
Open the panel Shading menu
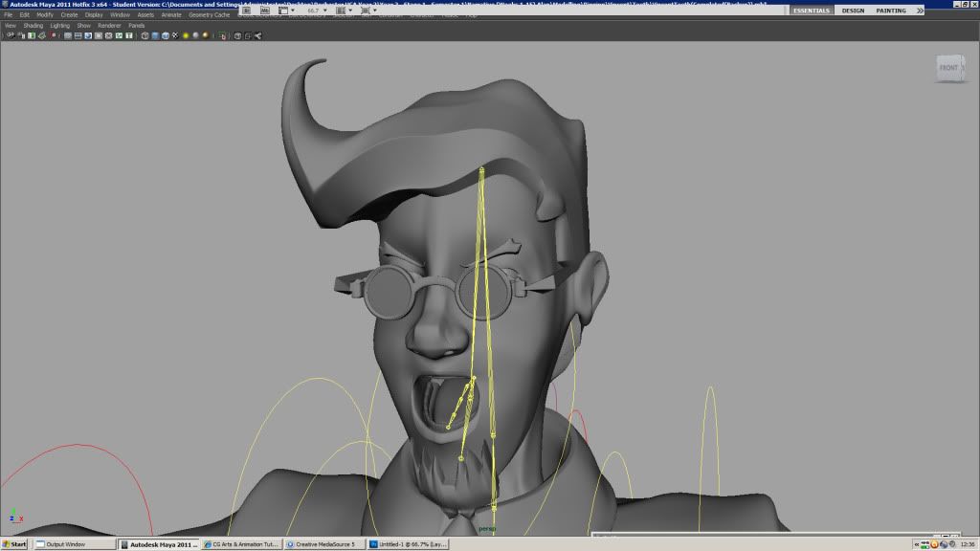coord(33,26)
